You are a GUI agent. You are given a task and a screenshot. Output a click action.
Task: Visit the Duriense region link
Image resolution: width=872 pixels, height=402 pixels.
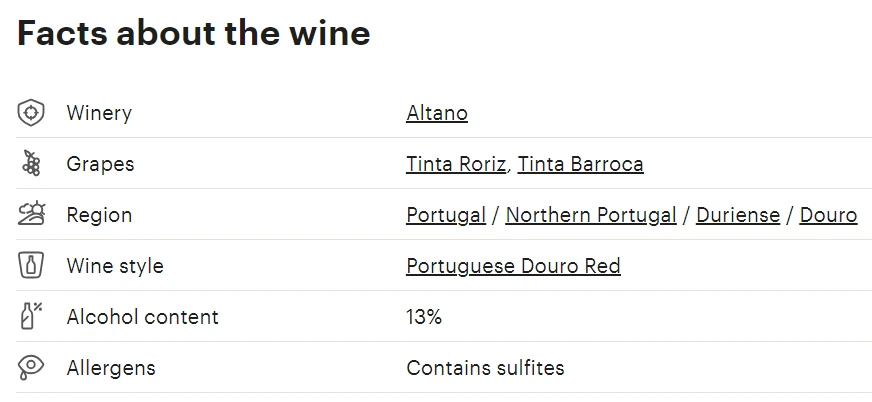pyautogui.click(x=738, y=215)
